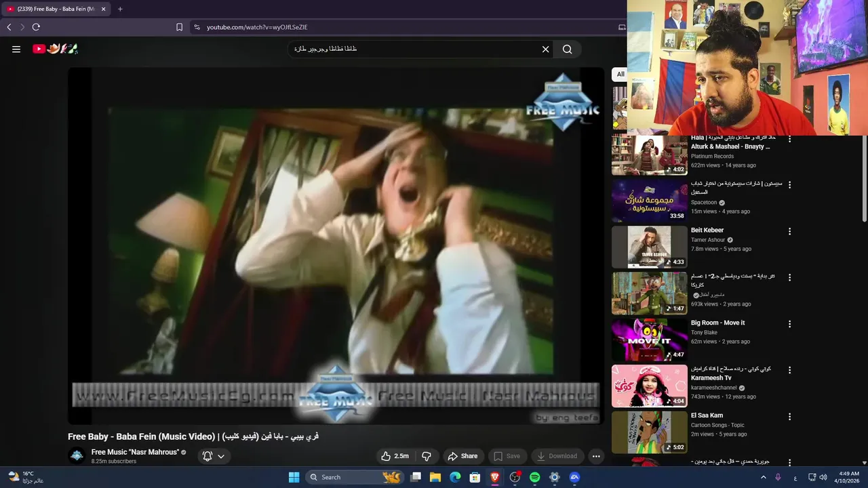Select the All filter chip
Viewport: 868px width, 488px height.
click(620, 75)
